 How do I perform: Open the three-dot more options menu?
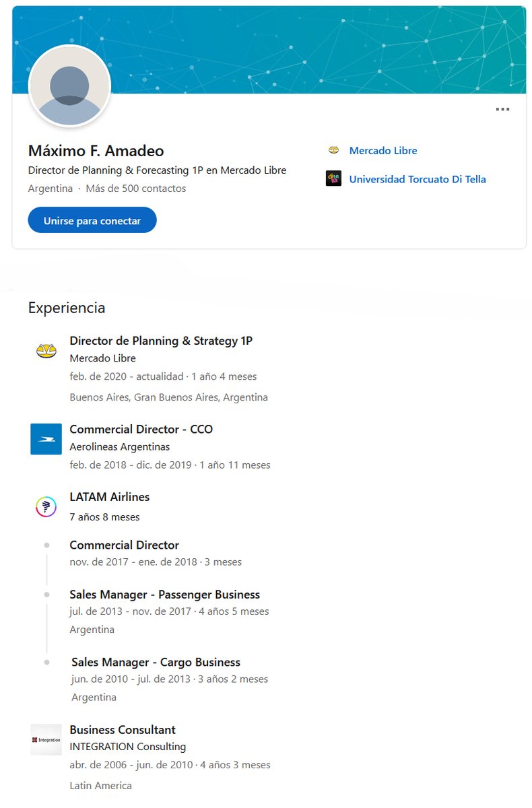click(502, 109)
